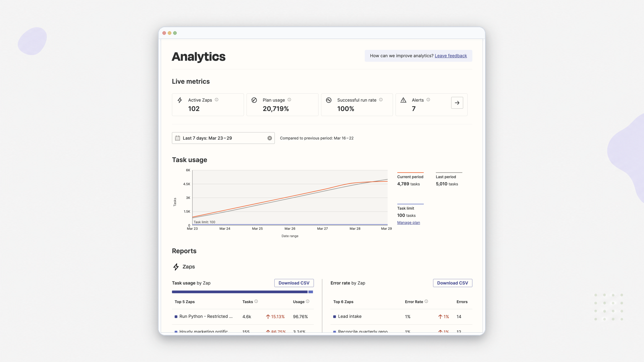Click the 20,719% plan usage value
This screenshot has width=644, height=362.
(276, 109)
